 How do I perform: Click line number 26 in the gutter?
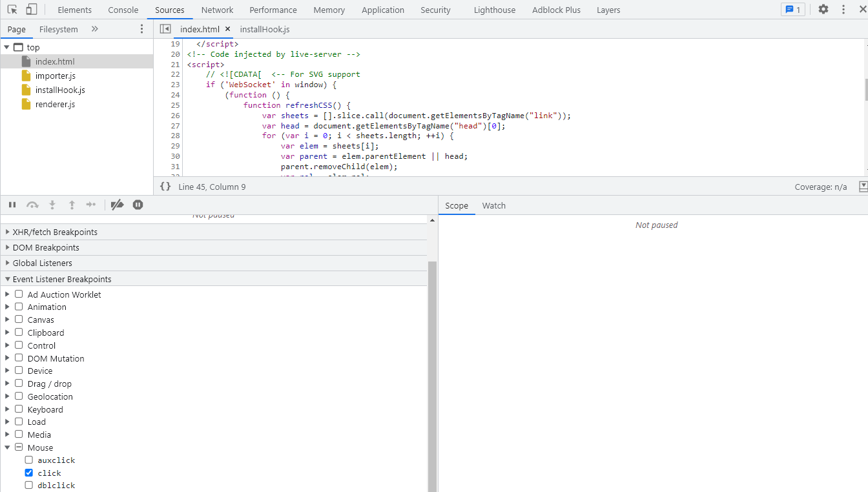174,116
